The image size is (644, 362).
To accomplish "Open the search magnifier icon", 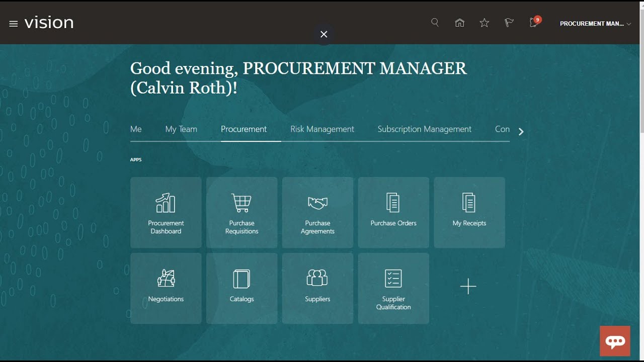I will pos(435,23).
